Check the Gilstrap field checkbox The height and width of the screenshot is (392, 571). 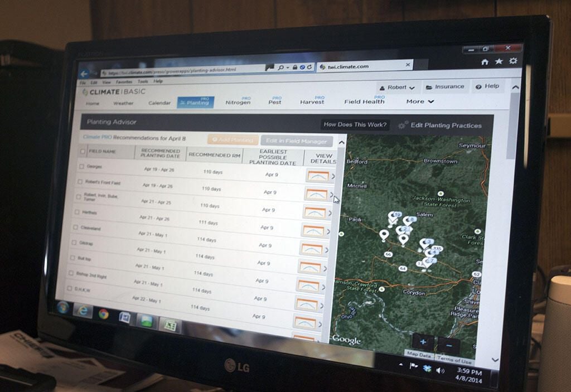[x=74, y=242]
